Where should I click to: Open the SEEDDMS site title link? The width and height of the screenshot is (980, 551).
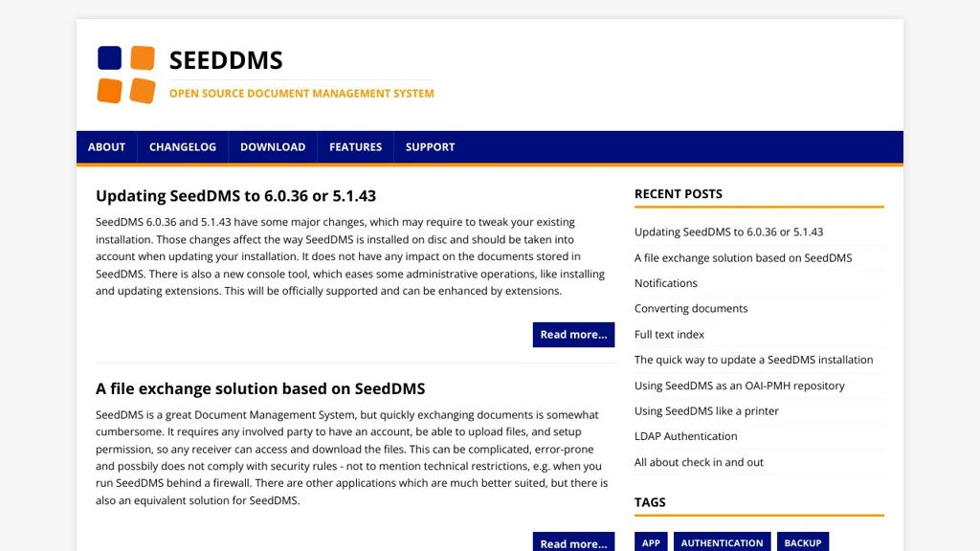226,60
